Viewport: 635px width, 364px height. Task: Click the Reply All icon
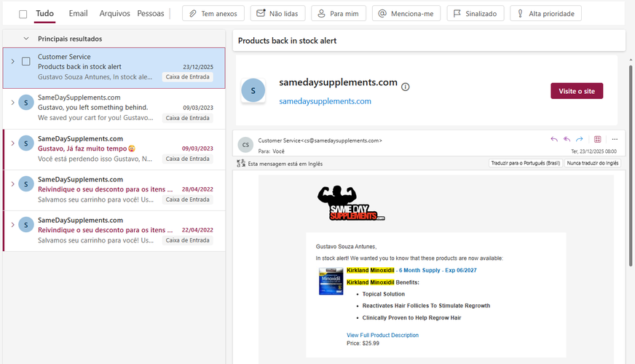click(x=567, y=139)
